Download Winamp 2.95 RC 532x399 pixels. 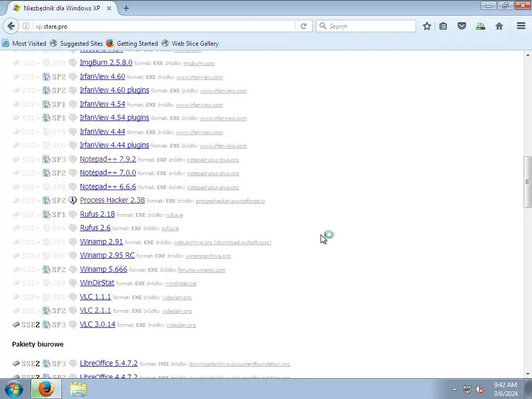point(107,255)
